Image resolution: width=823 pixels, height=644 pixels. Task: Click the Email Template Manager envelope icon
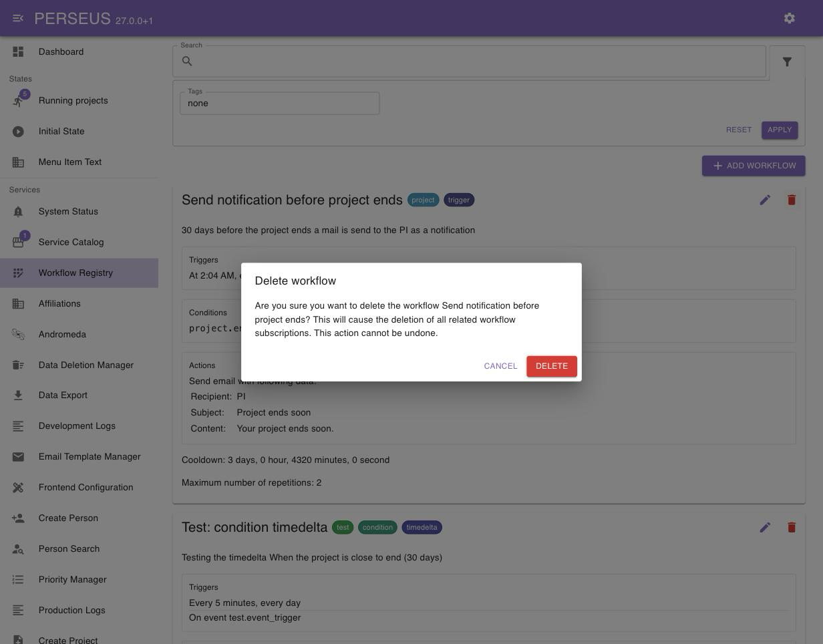coord(18,457)
